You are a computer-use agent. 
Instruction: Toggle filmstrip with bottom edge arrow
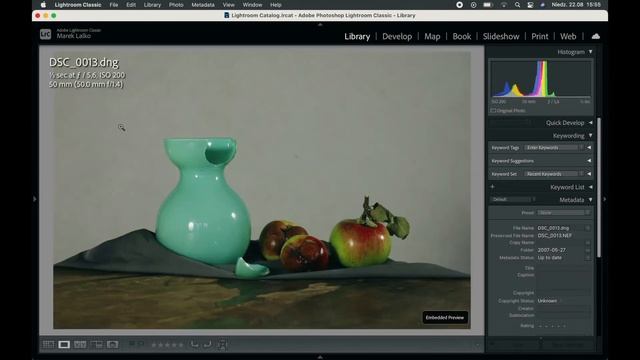pos(320,357)
